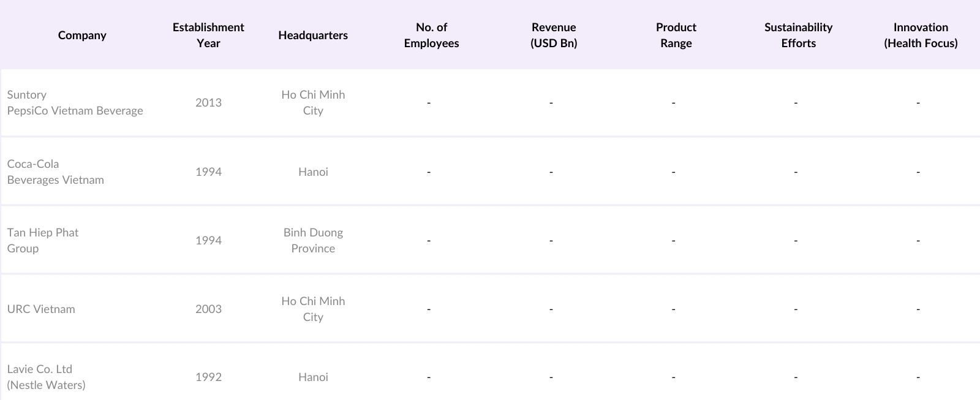This screenshot has width=980, height=400.
Task: Click the Company column header
Action: 82,35
